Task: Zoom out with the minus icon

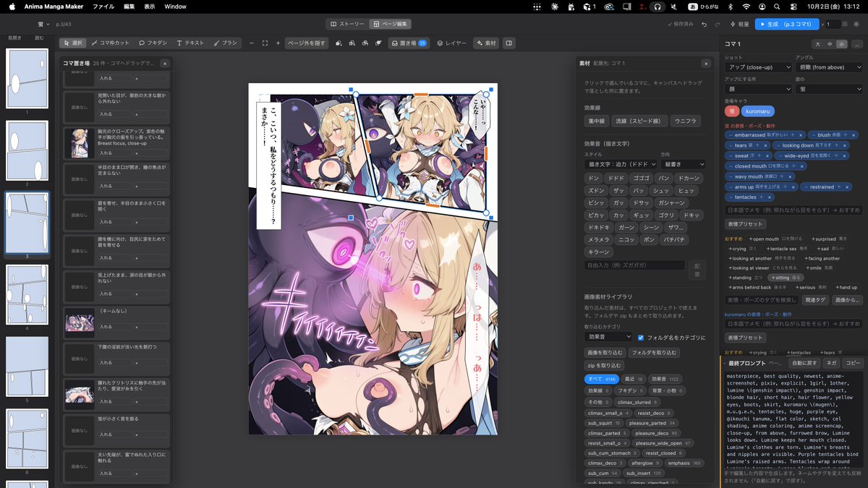Action: click(x=252, y=43)
